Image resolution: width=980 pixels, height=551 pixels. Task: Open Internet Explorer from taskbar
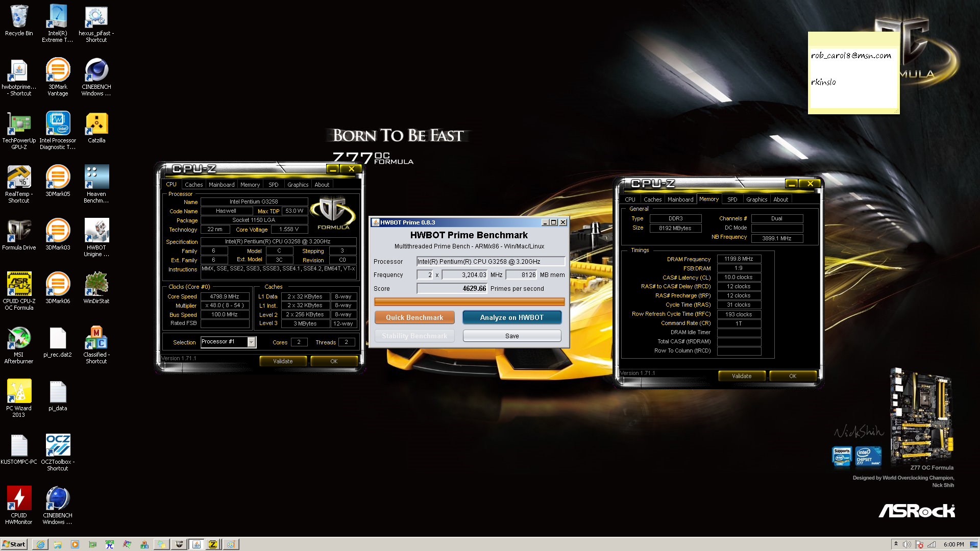pyautogui.click(x=40, y=544)
